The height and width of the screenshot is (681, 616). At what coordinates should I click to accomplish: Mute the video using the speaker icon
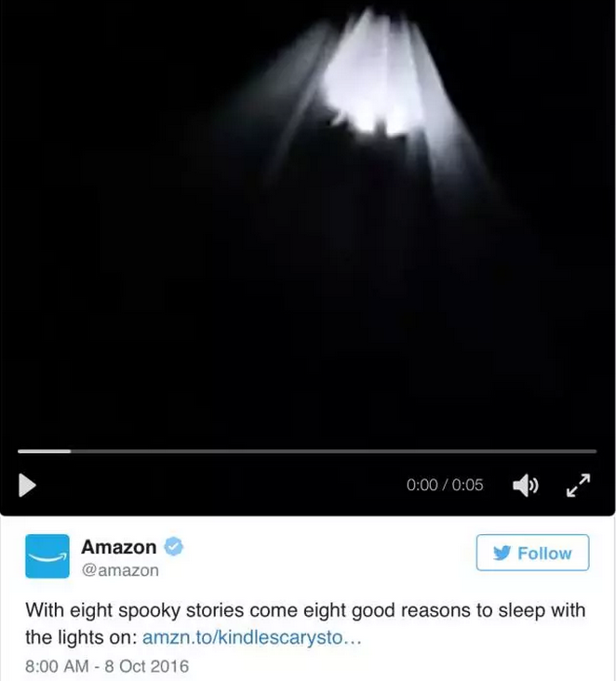[525, 485]
